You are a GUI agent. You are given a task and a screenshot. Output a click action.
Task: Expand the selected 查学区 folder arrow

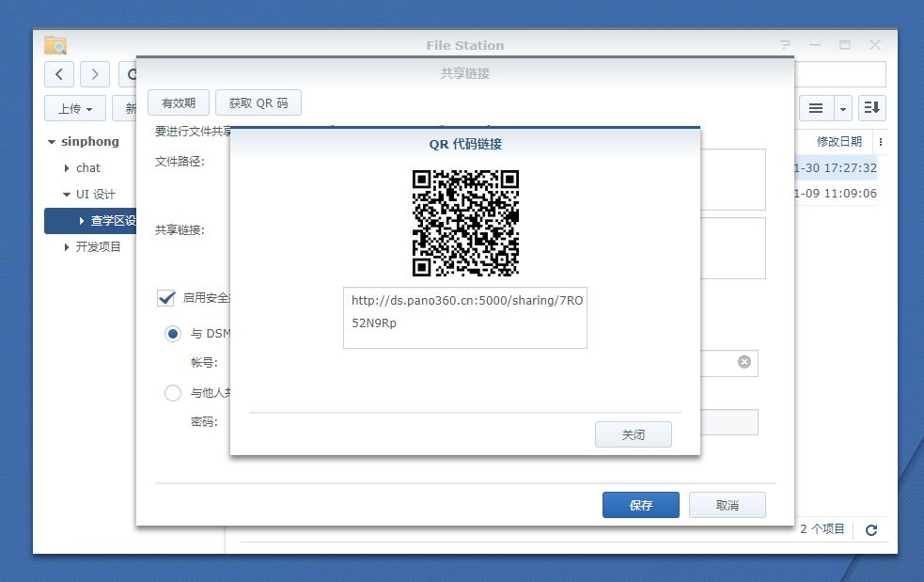pos(82,221)
